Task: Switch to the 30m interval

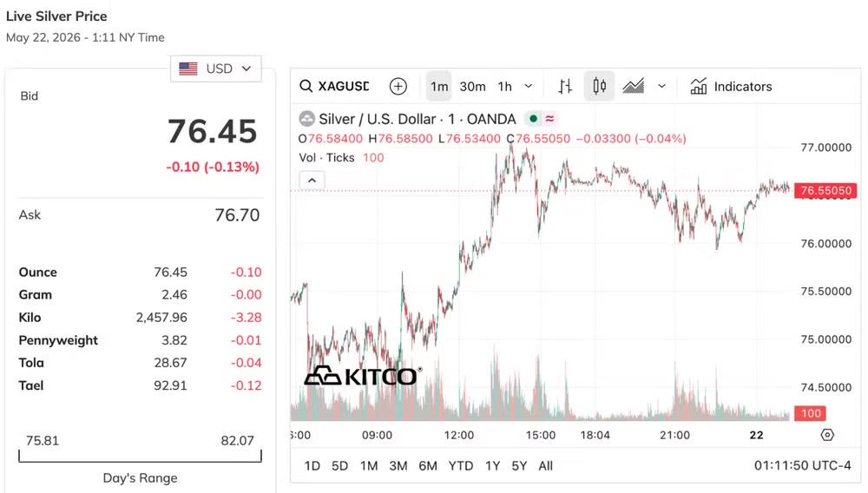Action: point(472,86)
